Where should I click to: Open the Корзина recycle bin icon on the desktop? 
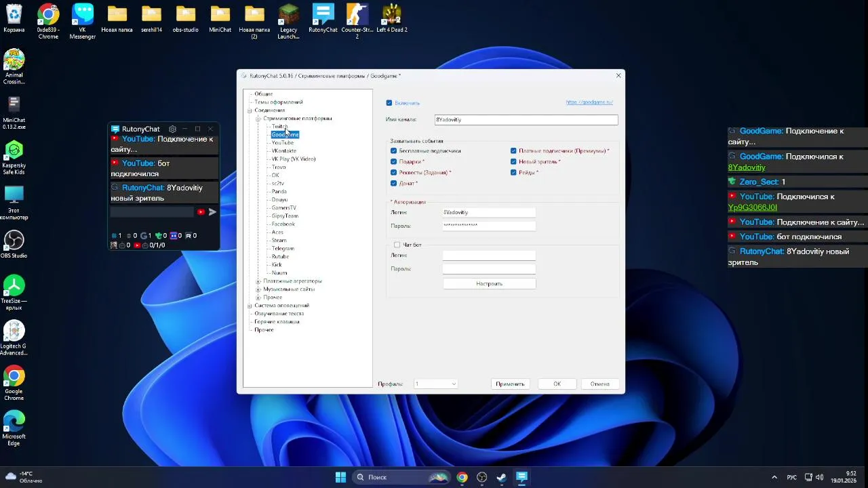[x=14, y=18]
